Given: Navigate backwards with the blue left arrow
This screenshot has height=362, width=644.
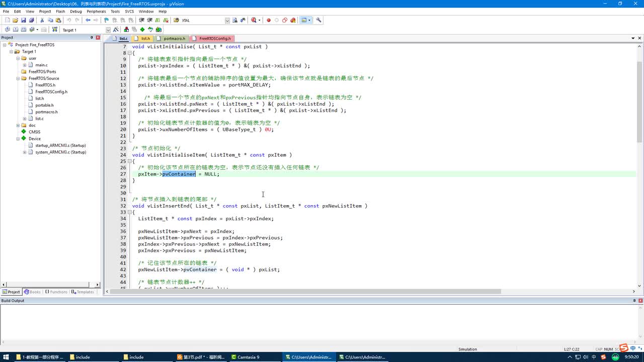Looking at the screenshot, I should 88,20.
